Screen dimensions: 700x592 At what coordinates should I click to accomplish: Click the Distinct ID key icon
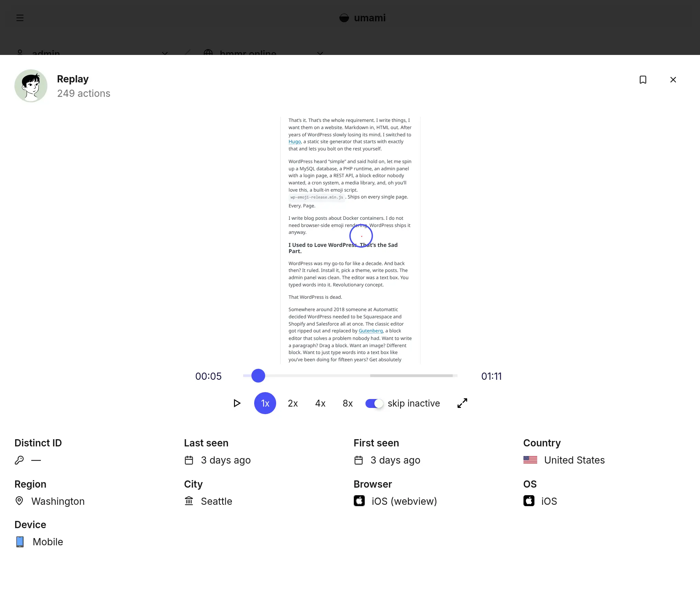click(x=19, y=460)
